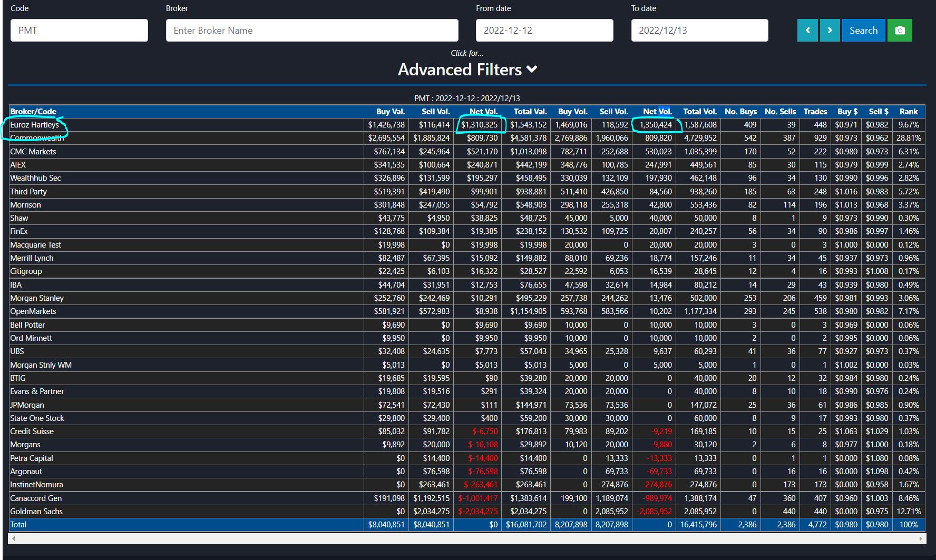936x560 pixels.
Task: Sort by the Sell Val. column header
Action: (436, 112)
